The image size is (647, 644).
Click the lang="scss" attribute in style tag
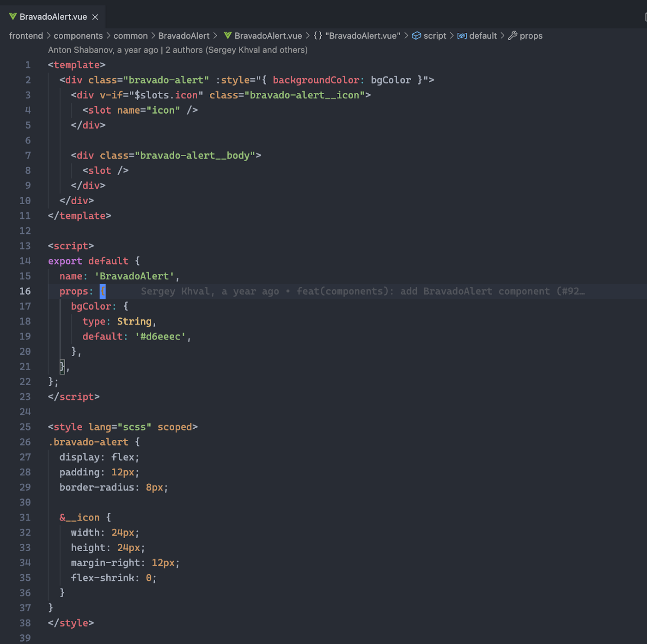pyautogui.click(x=120, y=427)
